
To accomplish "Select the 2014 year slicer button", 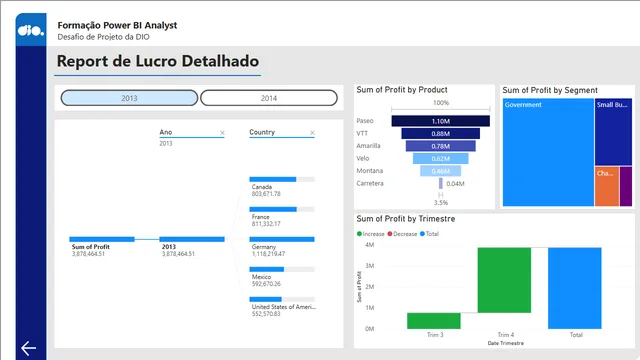I will click(269, 98).
